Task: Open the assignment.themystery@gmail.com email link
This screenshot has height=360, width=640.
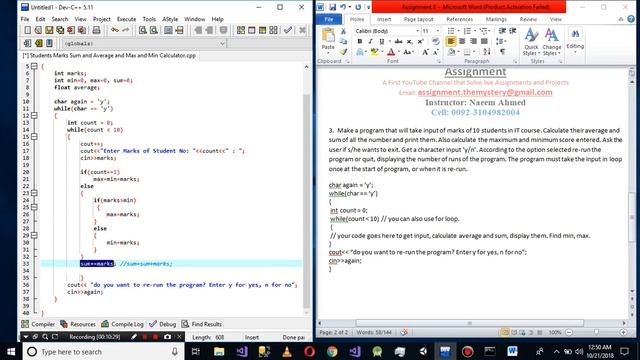Action: pos(485,92)
